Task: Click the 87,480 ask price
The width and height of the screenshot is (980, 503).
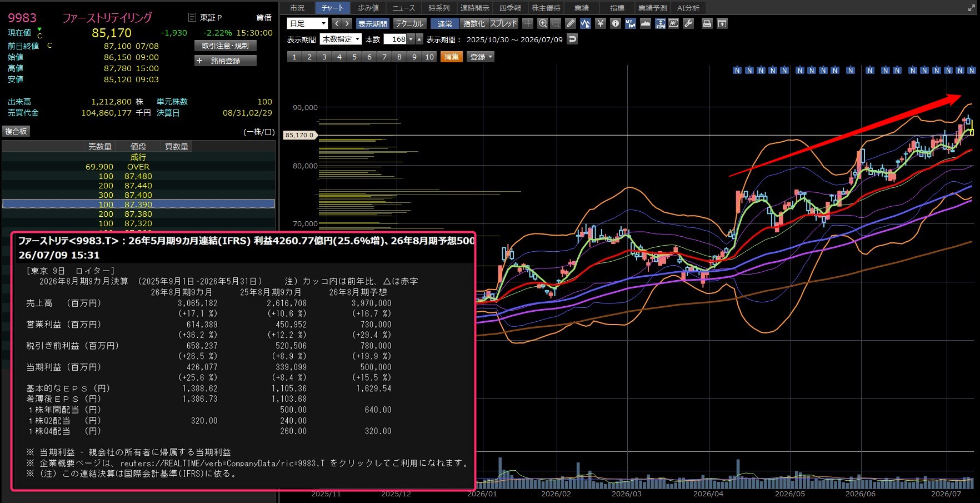Action: click(x=138, y=176)
